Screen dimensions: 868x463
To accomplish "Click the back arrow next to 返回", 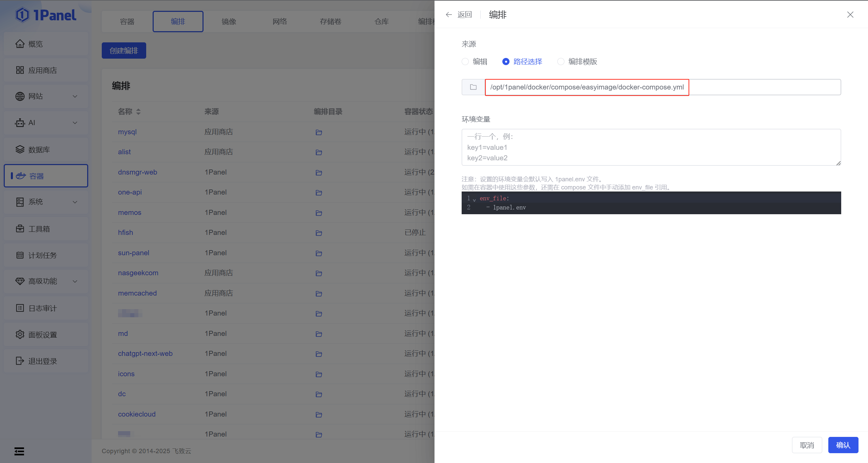I will coord(449,15).
